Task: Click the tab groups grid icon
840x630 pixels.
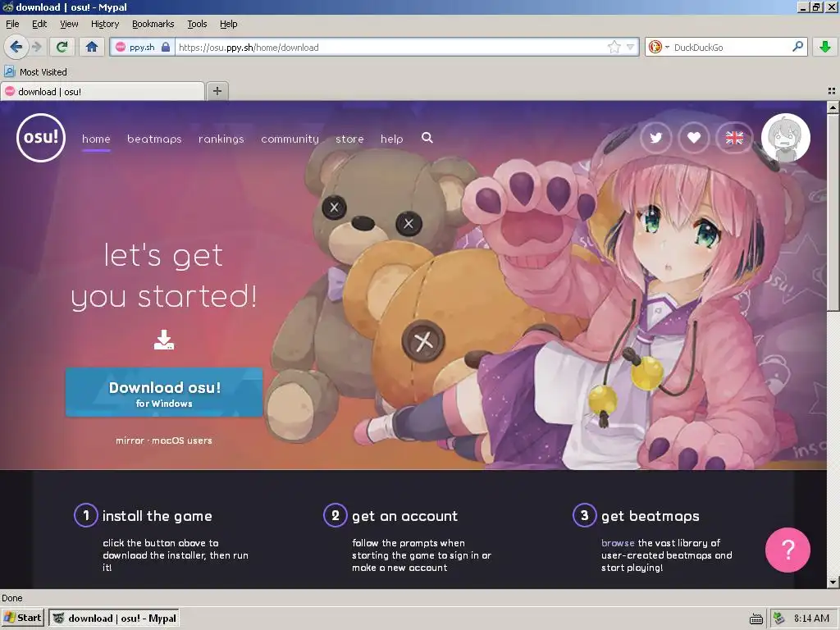Action: pyautogui.click(x=832, y=91)
